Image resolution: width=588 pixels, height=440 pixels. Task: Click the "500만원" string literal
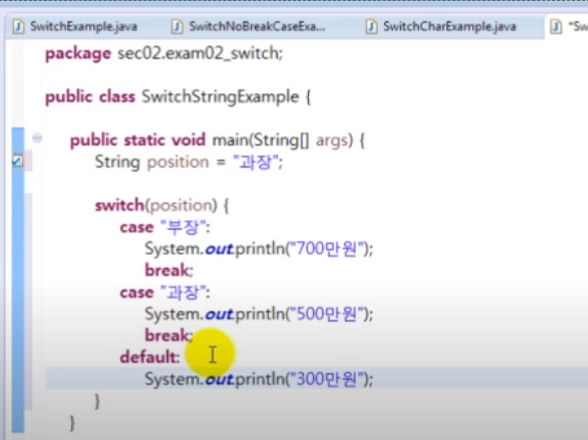tap(326, 314)
